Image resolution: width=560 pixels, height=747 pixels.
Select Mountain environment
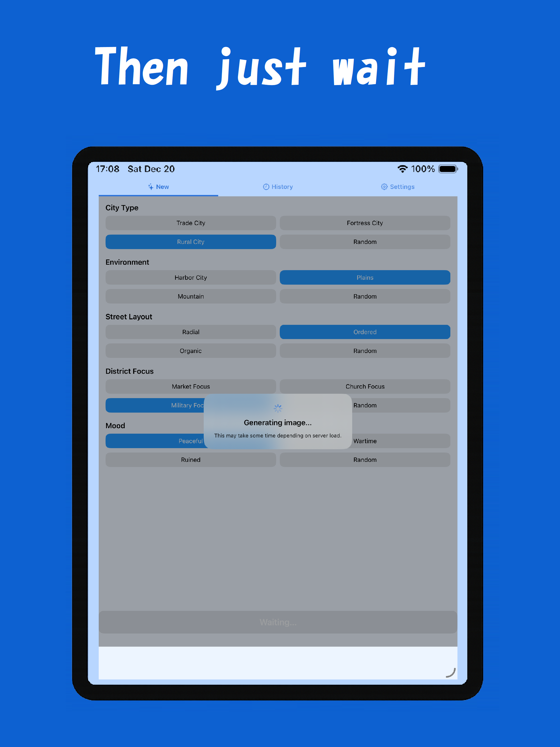pyautogui.click(x=191, y=296)
